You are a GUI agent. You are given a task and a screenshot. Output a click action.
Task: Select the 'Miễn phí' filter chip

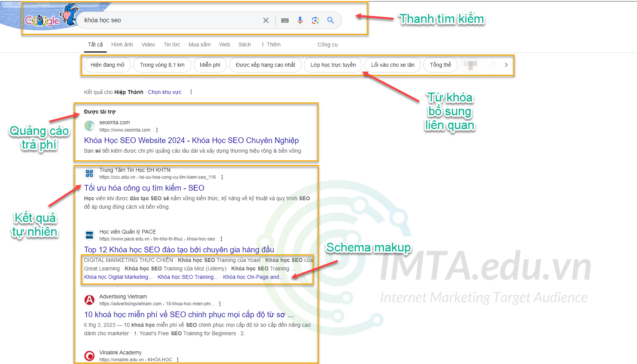tap(210, 65)
